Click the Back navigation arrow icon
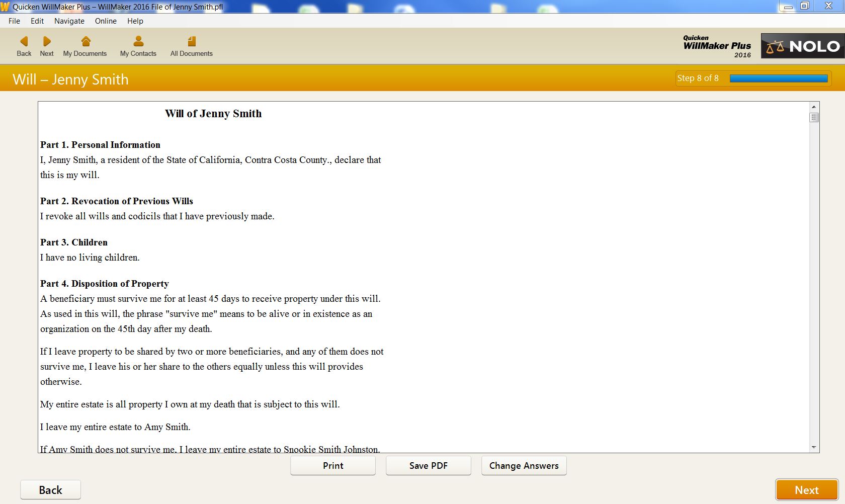Viewport: 845px width, 504px height. tap(24, 41)
